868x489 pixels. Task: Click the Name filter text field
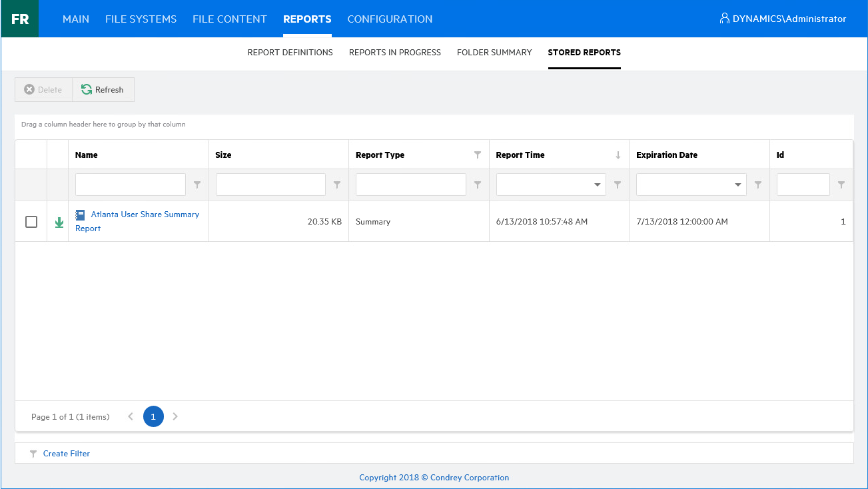click(x=131, y=185)
